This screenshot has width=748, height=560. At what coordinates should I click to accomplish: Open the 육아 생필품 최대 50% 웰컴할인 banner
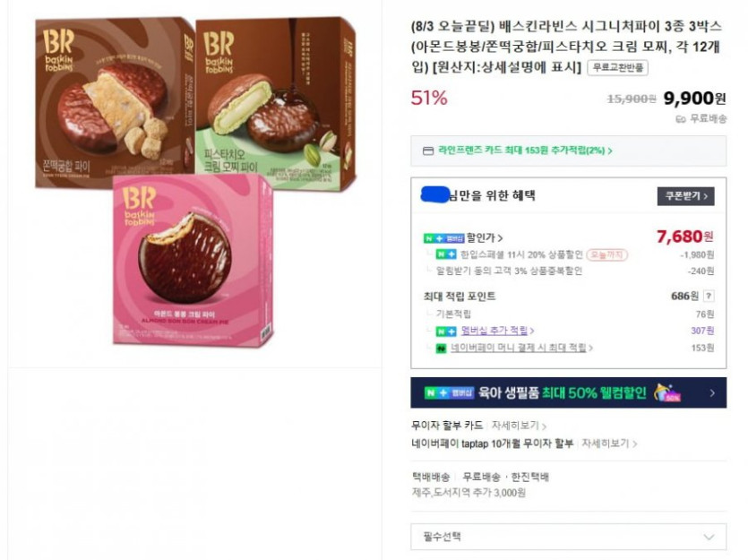point(568,392)
